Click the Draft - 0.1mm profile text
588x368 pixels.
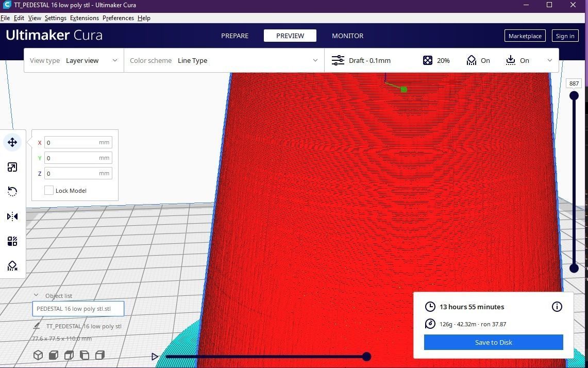369,60
